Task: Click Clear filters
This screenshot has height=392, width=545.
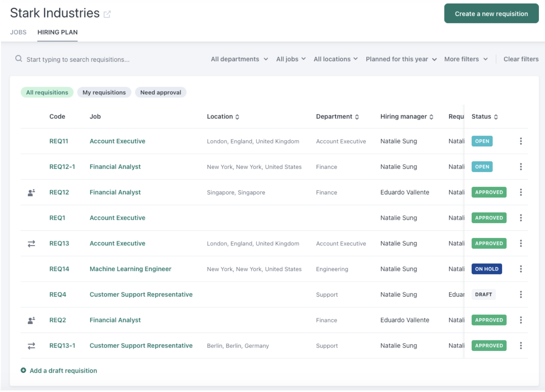Action: pos(521,59)
